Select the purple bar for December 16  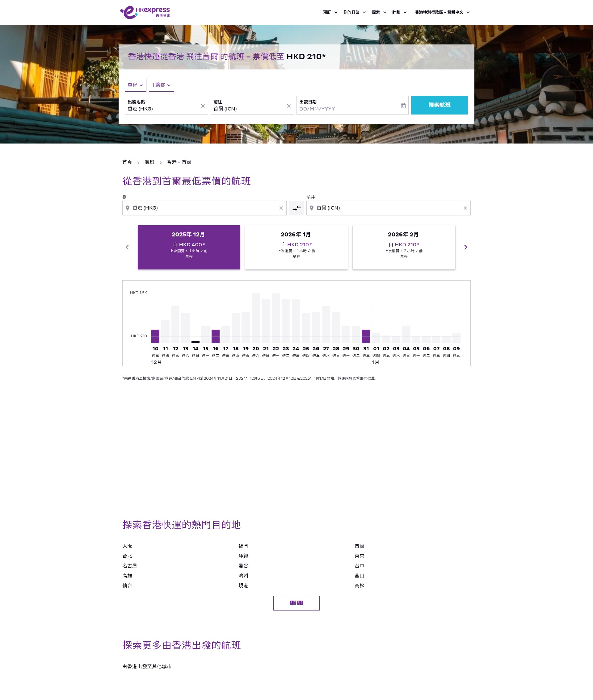(x=216, y=336)
